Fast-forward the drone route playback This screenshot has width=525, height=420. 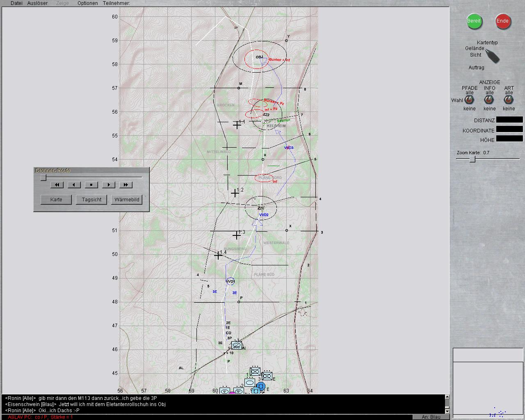126,185
